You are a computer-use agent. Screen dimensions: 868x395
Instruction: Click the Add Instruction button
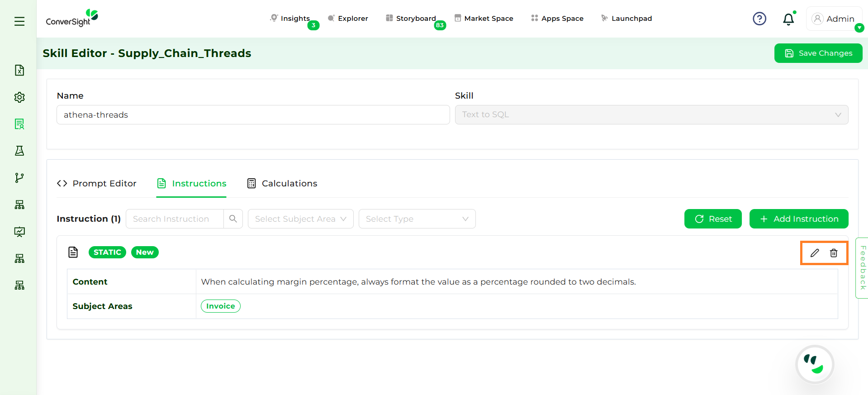[x=798, y=219]
